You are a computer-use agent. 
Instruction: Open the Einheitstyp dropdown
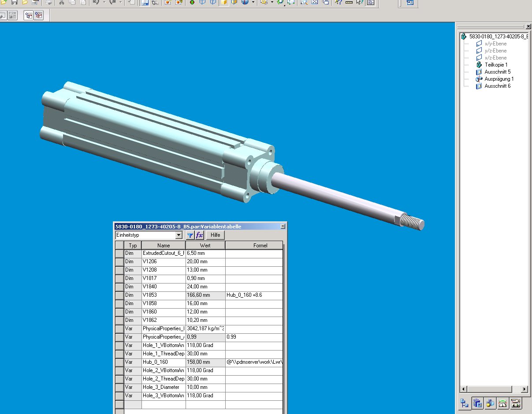[179, 235]
